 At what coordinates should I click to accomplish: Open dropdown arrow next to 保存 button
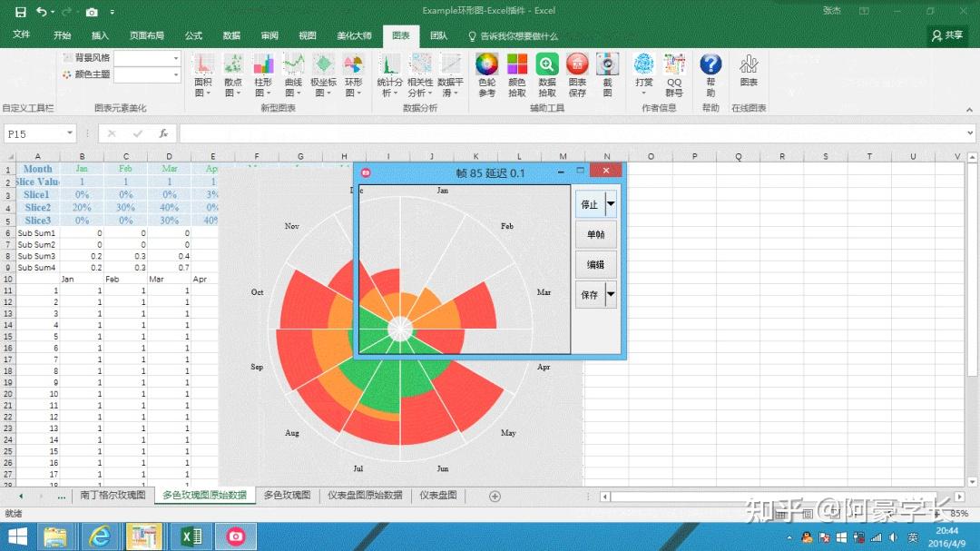coord(611,294)
